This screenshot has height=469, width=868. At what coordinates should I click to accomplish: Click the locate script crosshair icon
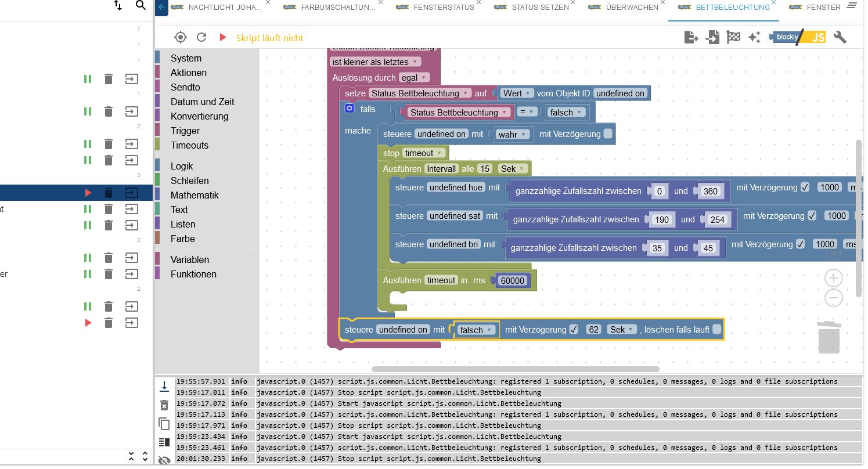(181, 38)
